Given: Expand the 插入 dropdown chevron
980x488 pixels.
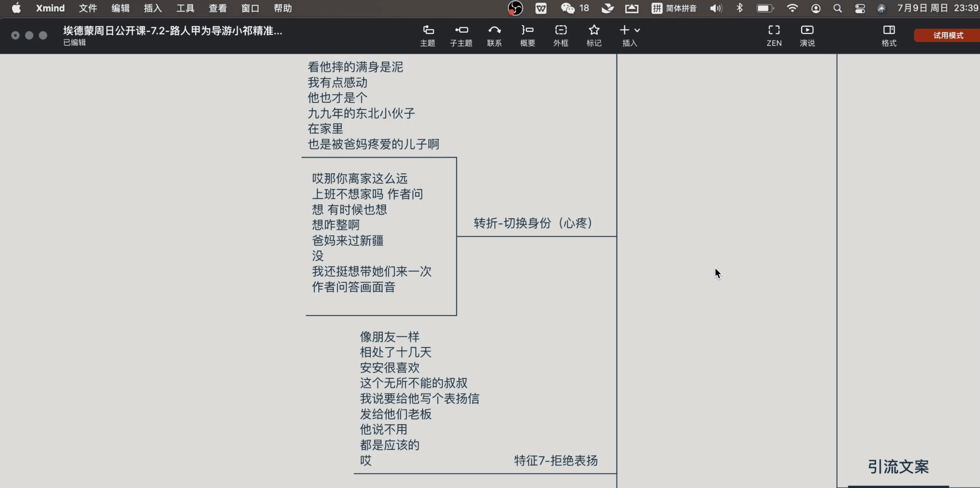Looking at the screenshot, I should [637, 30].
